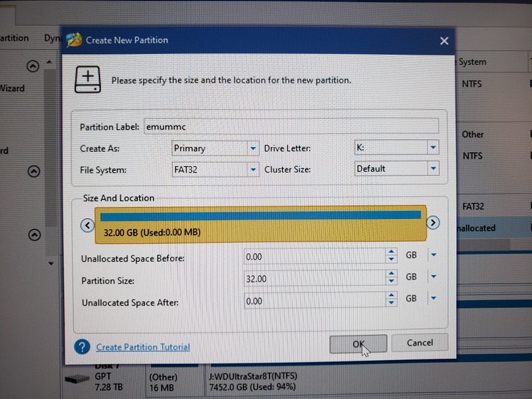Click the yellow 32.00 GB partition bar
The height and width of the screenshot is (399, 532).
tap(260, 224)
